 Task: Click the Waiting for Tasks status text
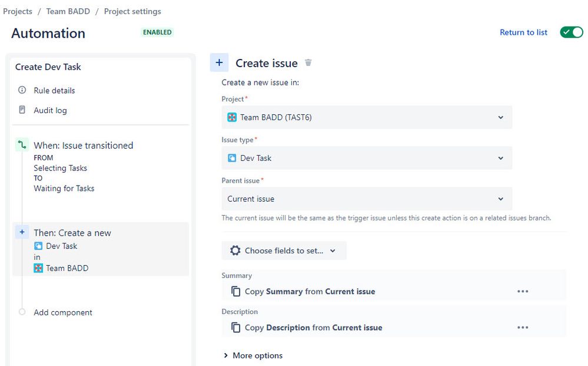point(64,189)
